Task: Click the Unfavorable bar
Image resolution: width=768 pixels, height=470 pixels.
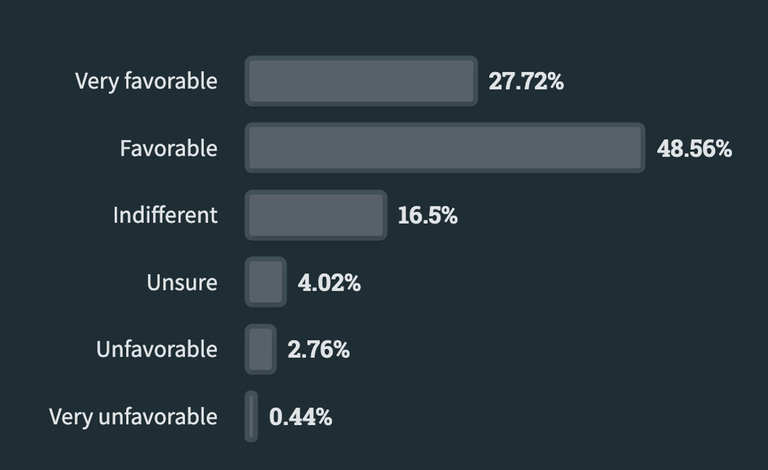Action: tap(261, 349)
